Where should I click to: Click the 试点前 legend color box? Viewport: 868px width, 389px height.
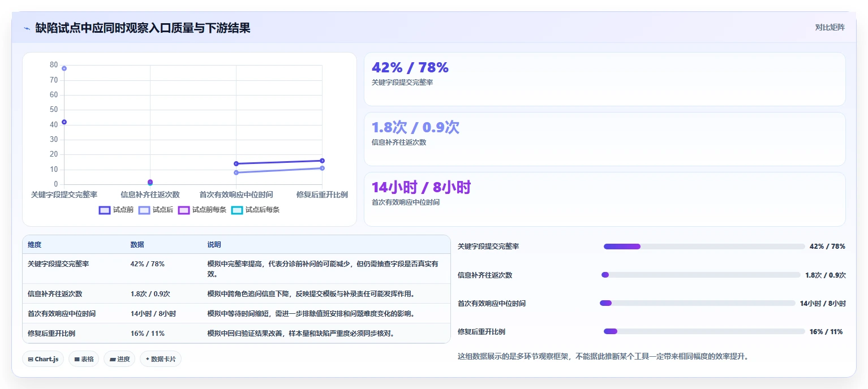(105, 210)
